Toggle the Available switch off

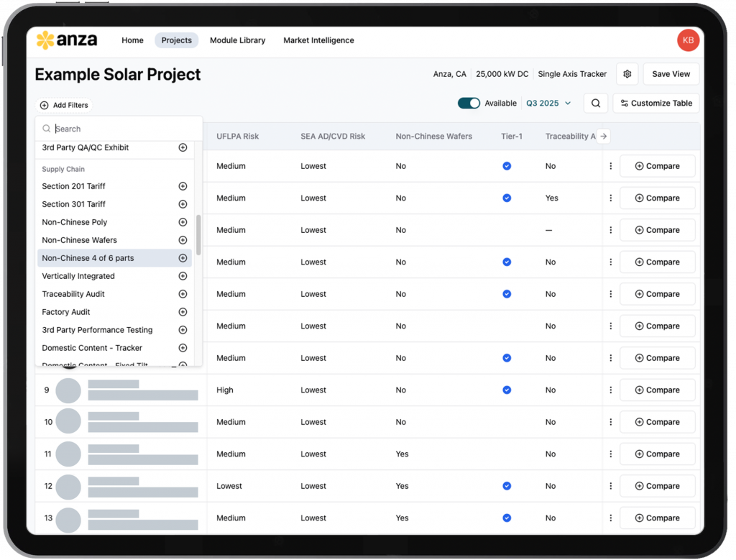tap(469, 104)
